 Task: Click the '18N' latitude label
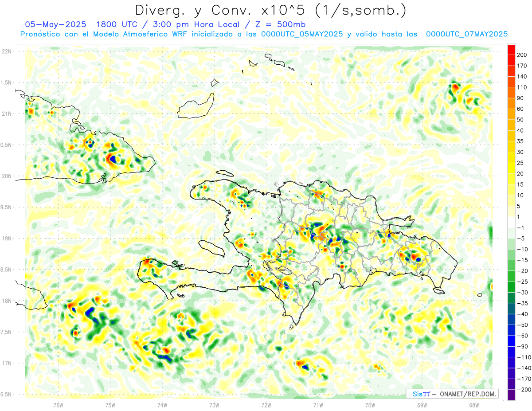pos(7,301)
